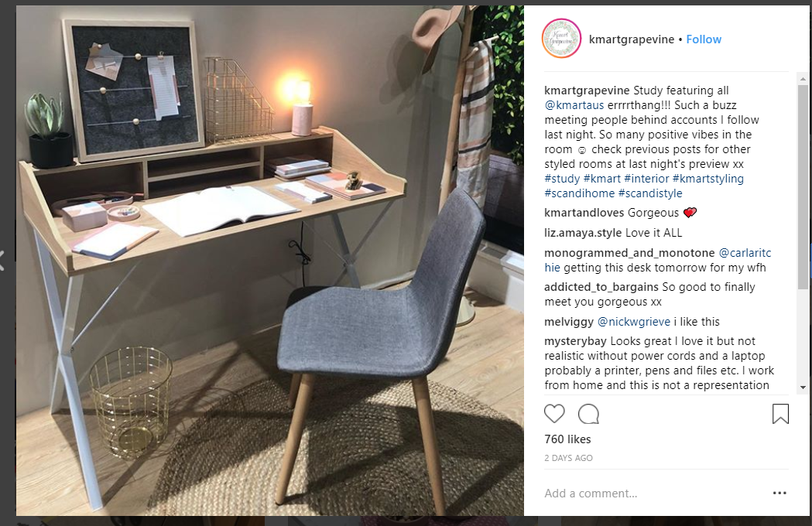
Task: Open @nickwgrieve mention link
Action: pos(634,322)
